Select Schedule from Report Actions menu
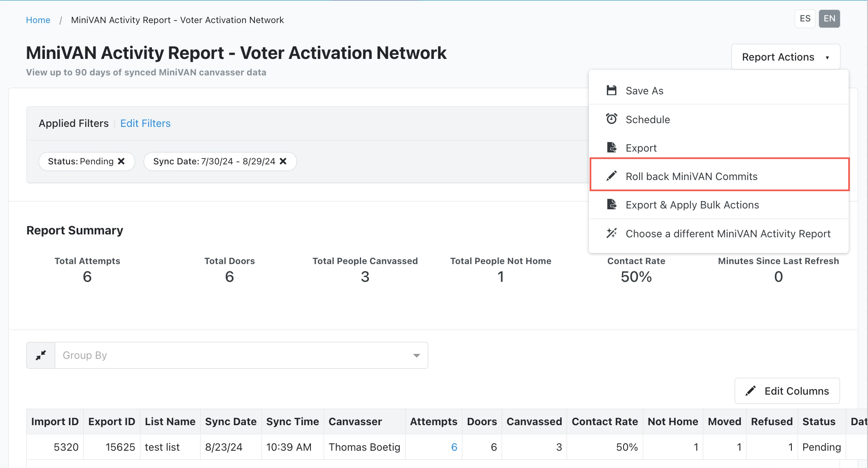Viewport: 868px width, 468px height. (x=647, y=119)
